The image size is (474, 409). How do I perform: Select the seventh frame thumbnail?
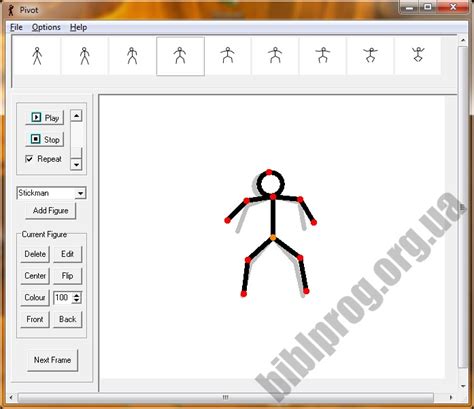[323, 56]
